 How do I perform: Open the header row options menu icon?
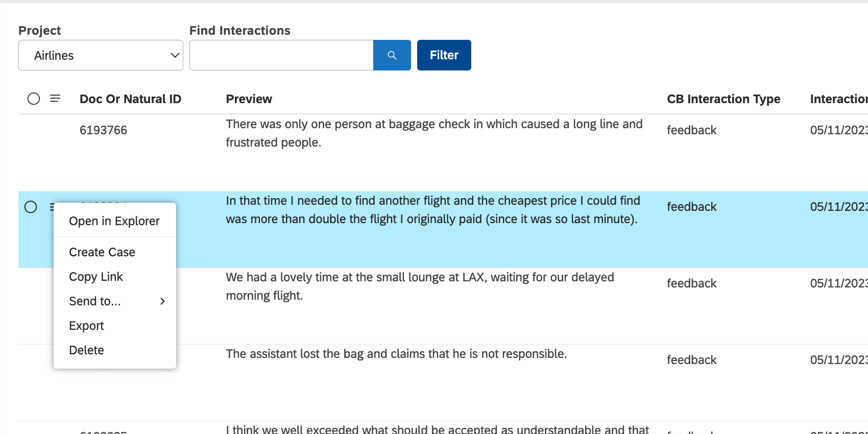tap(55, 98)
